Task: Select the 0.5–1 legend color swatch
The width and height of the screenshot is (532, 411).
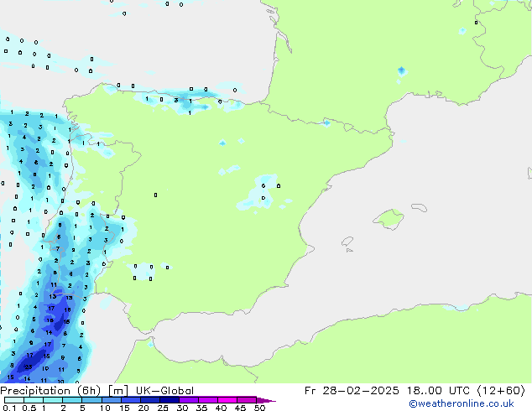Action: pos(34,400)
